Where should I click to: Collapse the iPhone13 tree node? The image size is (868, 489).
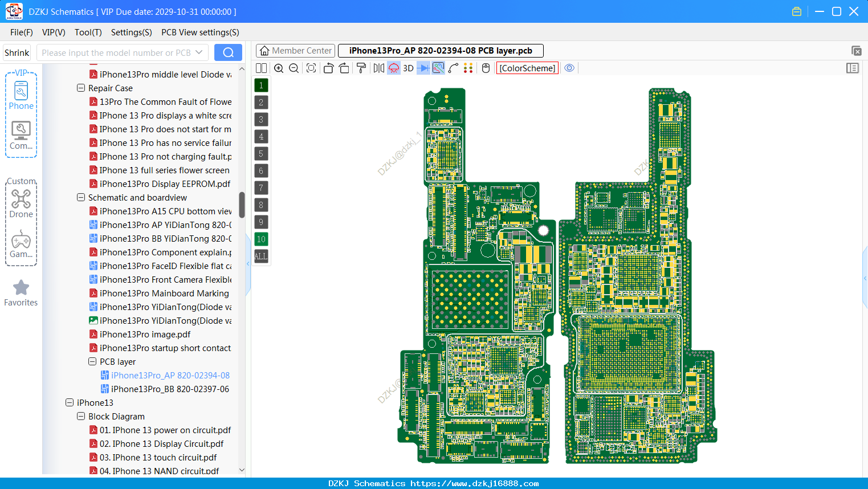[70, 403]
